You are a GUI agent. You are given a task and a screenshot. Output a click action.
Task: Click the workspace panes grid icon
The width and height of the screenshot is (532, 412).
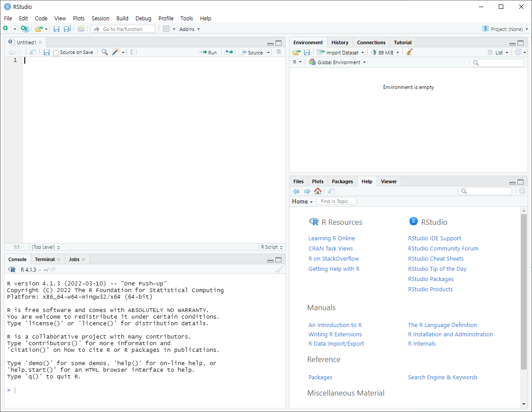(166, 29)
